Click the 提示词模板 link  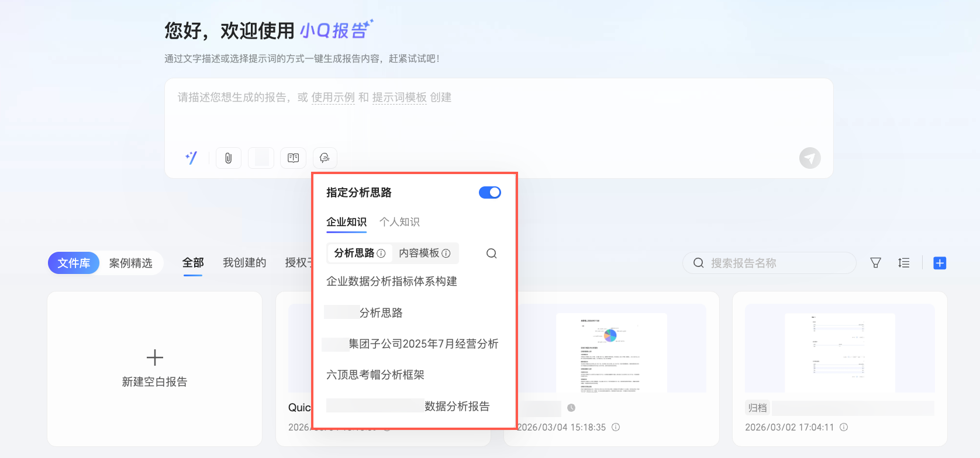coord(399,98)
